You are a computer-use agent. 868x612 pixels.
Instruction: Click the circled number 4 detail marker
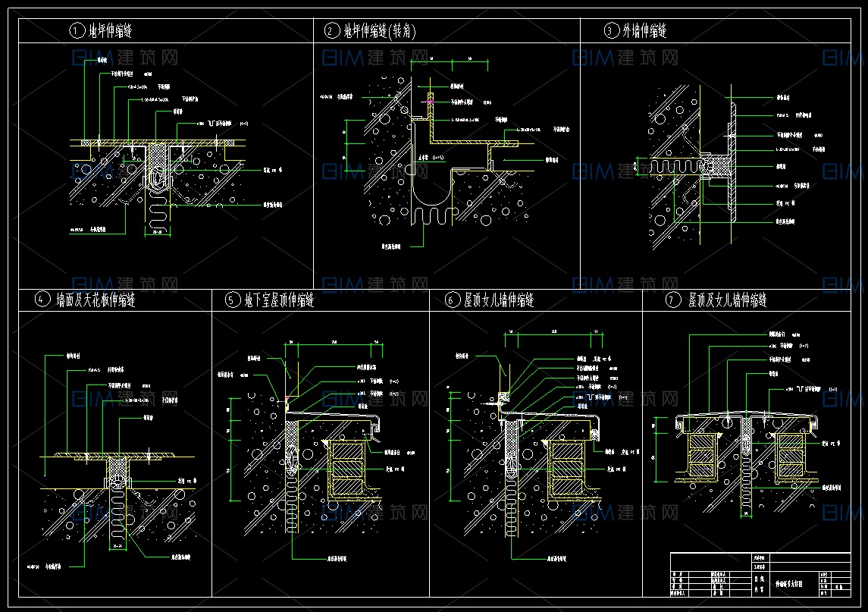(43, 300)
